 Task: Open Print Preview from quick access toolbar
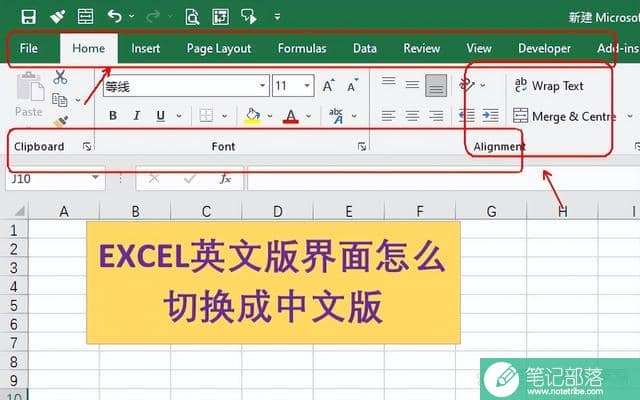[192, 17]
